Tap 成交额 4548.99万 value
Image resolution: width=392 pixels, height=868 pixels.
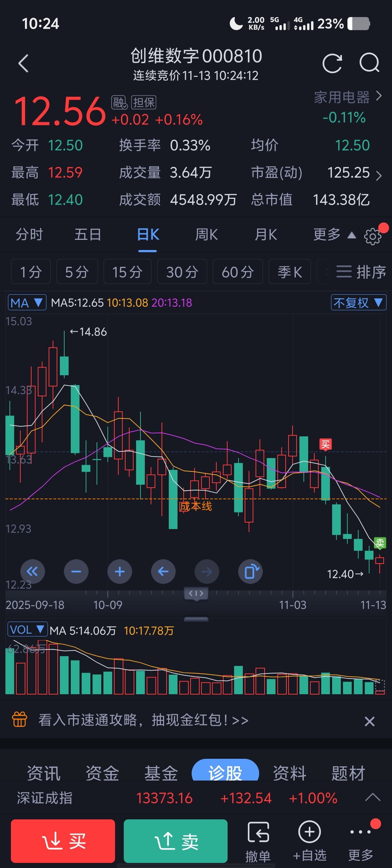(x=203, y=200)
